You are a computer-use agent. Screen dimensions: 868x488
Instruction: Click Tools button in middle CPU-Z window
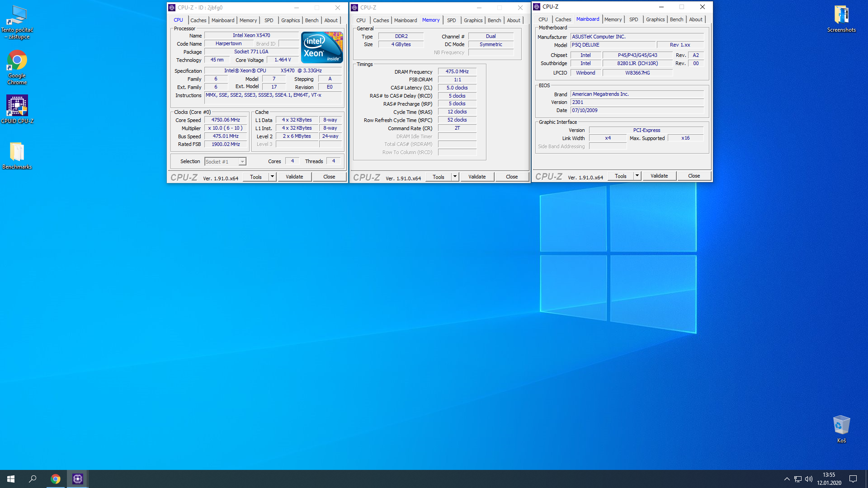[439, 177]
